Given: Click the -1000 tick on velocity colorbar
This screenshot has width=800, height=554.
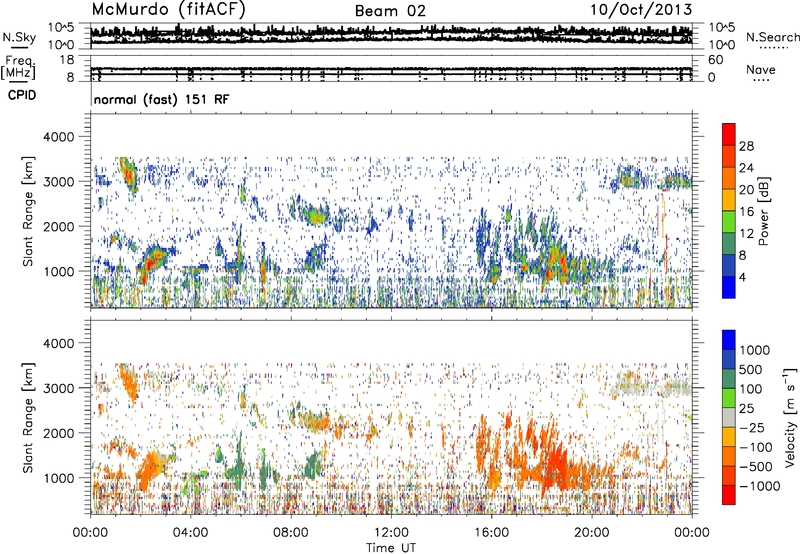Looking at the screenshot, I should [759, 486].
